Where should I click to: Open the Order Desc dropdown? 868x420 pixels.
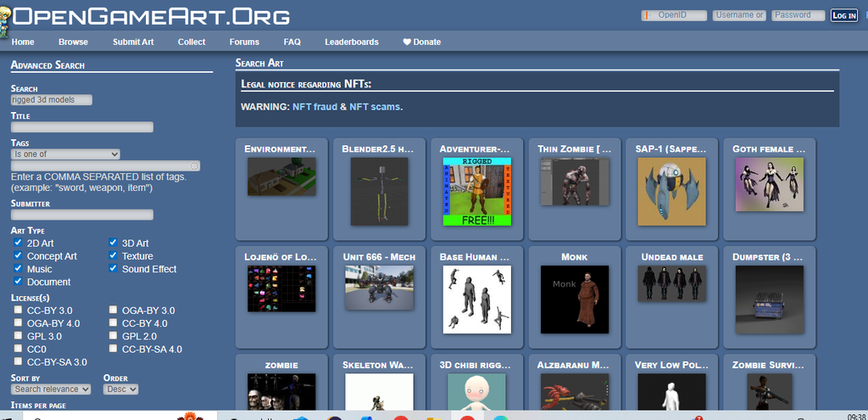pyautogui.click(x=120, y=389)
